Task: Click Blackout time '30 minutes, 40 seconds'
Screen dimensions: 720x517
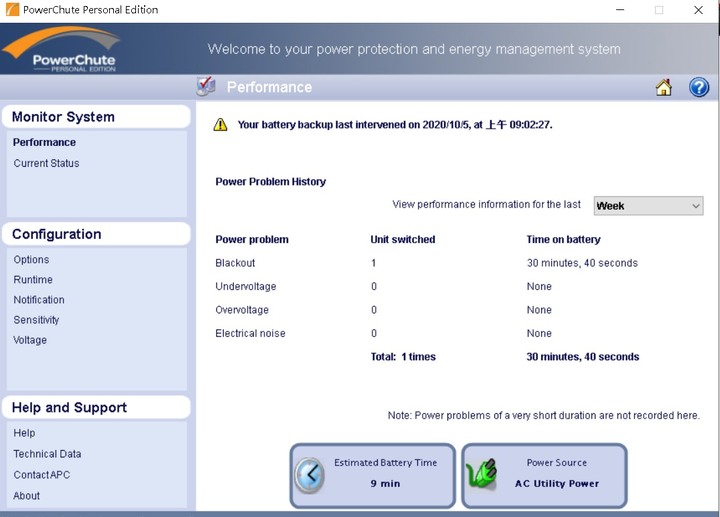Action: click(x=582, y=263)
